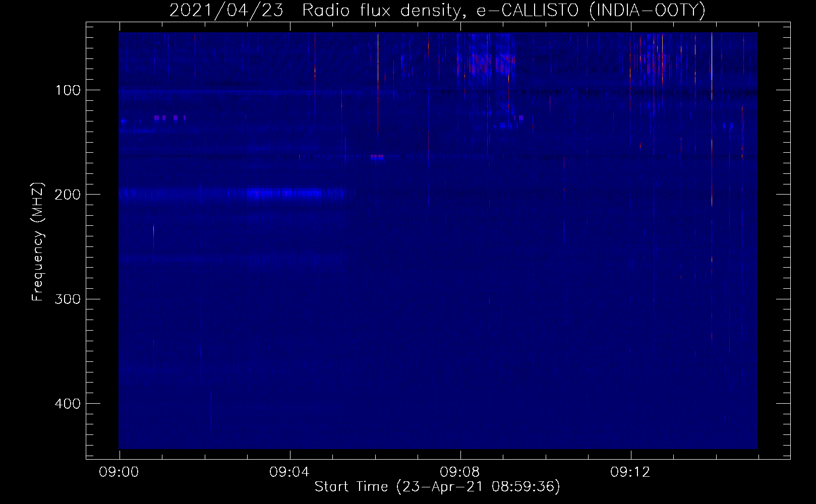Click the 'Start Time (23-Apr-21 08:59:36)' axis label
The width and height of the screenshot is (816, 504).
pyautogui.click(x=437, y=487)
